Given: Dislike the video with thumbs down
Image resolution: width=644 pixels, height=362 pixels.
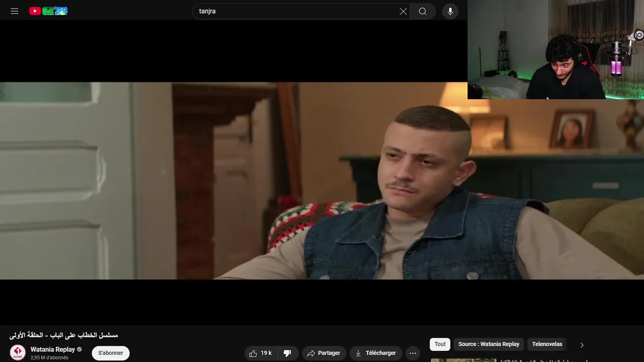Looking at the screenshot, I should pos(288,353).
